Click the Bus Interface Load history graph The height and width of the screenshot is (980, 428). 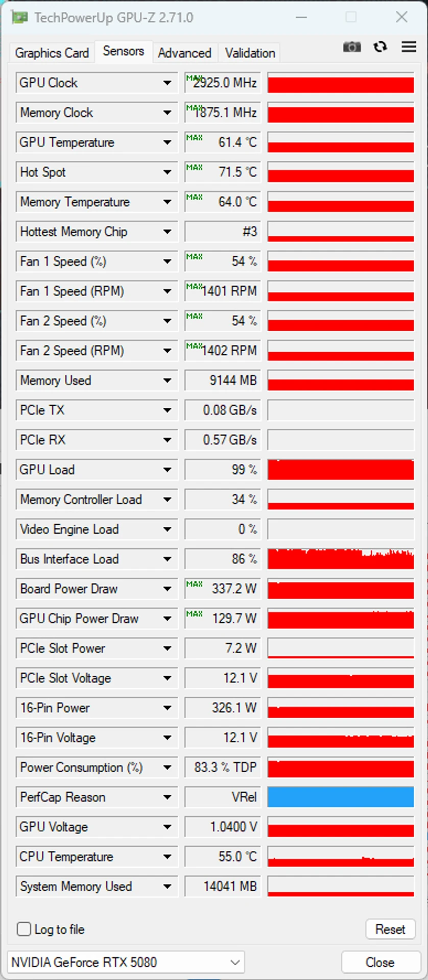(341, 559)
